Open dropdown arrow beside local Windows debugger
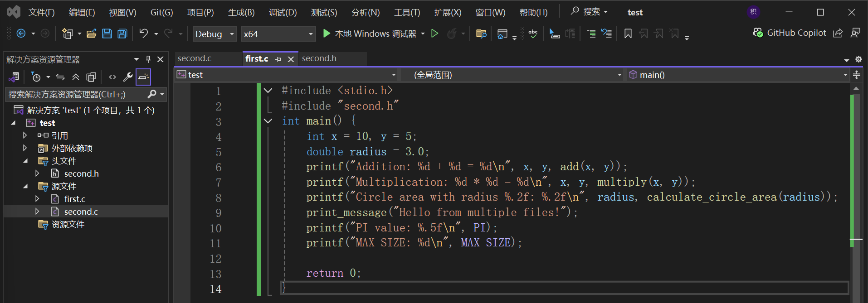The height and width of the screenshot is (303, 868). [423, 34]
